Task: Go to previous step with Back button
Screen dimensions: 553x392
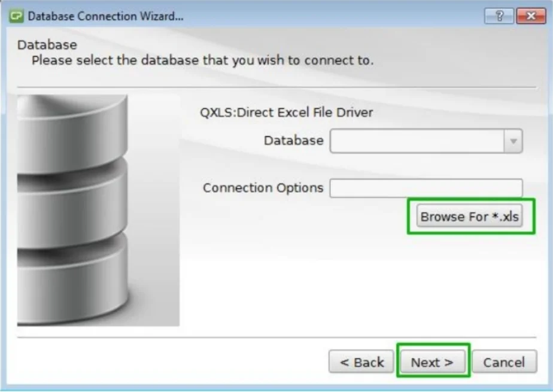Action: click(x=361, y=361)
